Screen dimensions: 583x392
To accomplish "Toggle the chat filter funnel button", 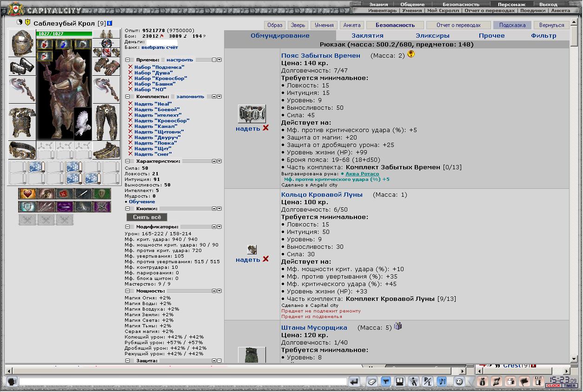I will click(x=385, y=381).
